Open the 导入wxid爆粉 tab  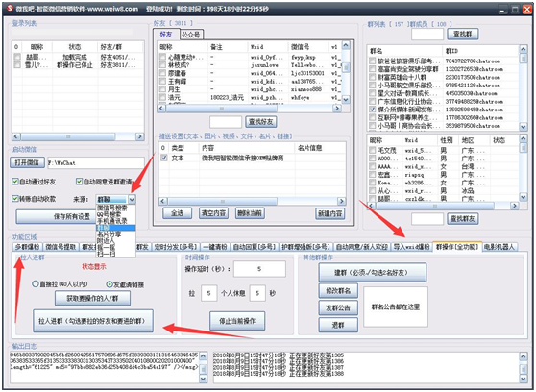411,247
